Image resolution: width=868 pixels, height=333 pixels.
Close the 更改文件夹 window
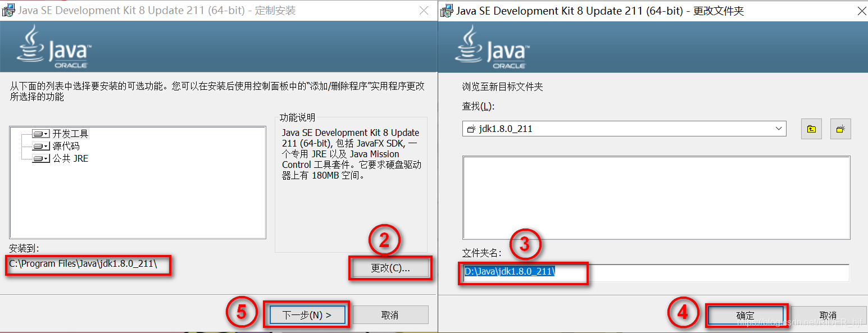click(x=861, y=10)
